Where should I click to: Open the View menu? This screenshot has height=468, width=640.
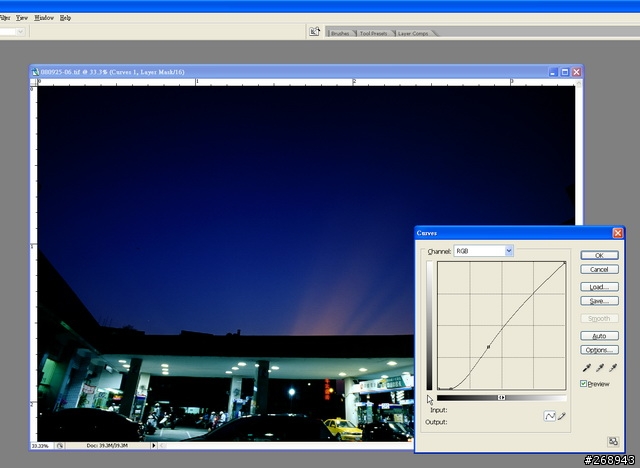22,18
